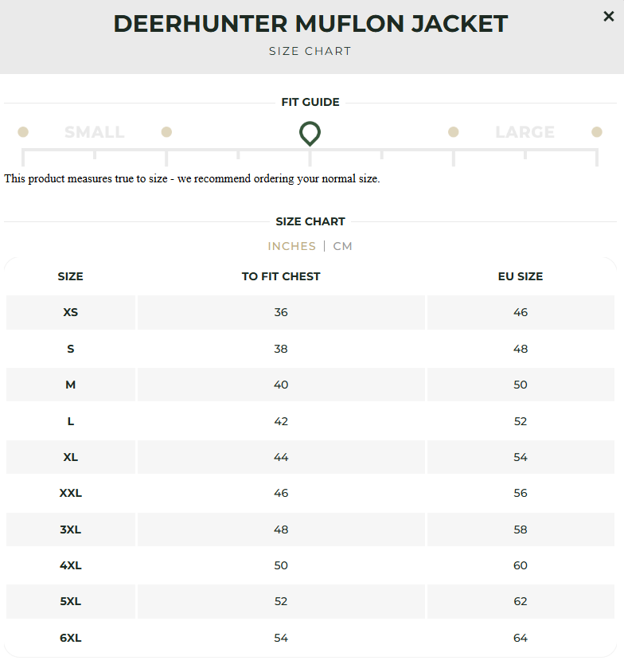The width and height of the screenshot is (624, 672).
Task: Click the SMALL label on fit guide
Action: pyautogui.click(x=94, y=131)
